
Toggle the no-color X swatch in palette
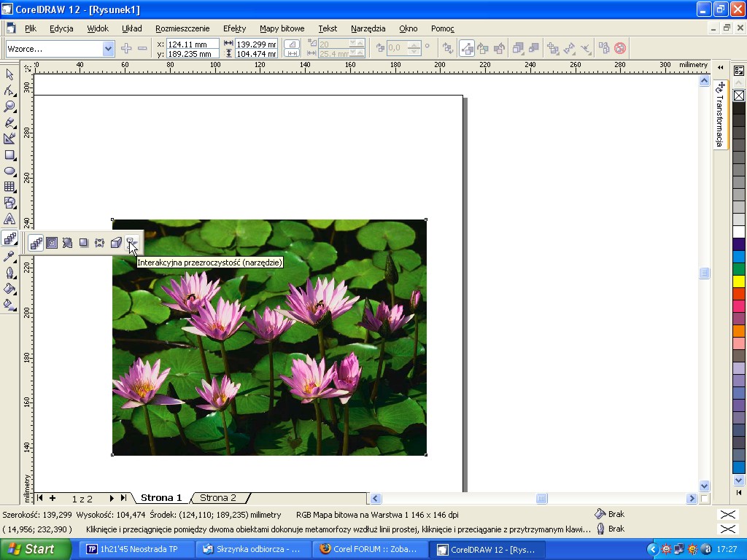click(x=739, y=96)
